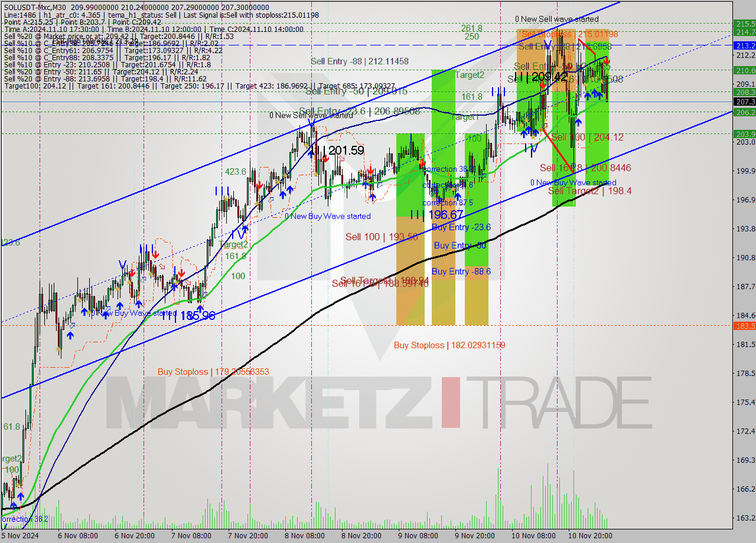The width and height of the screenshot is (756, 543).
Task: Select the Sell %20 @ Entry -88 line
Action: point(105,79)
